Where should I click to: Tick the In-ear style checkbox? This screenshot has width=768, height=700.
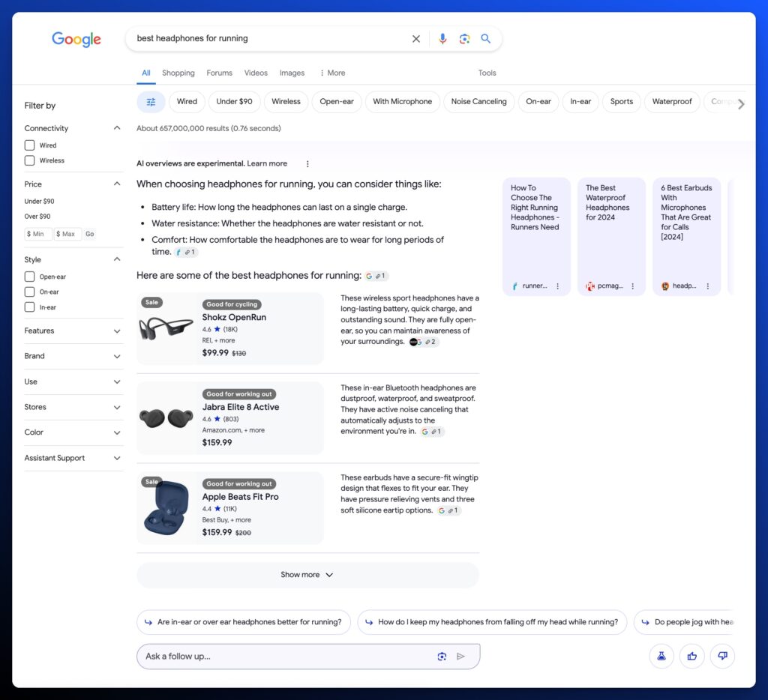coord(30,307)
